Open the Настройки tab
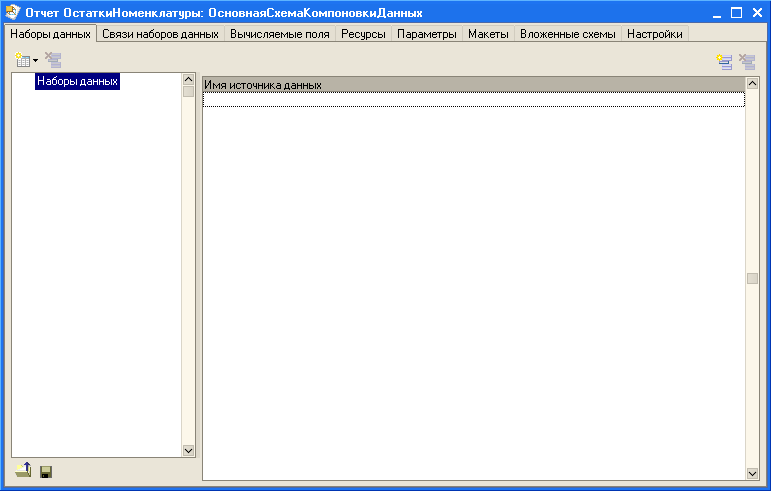Image resolution: width=771 pixels, height=491 pixels. 655,34
